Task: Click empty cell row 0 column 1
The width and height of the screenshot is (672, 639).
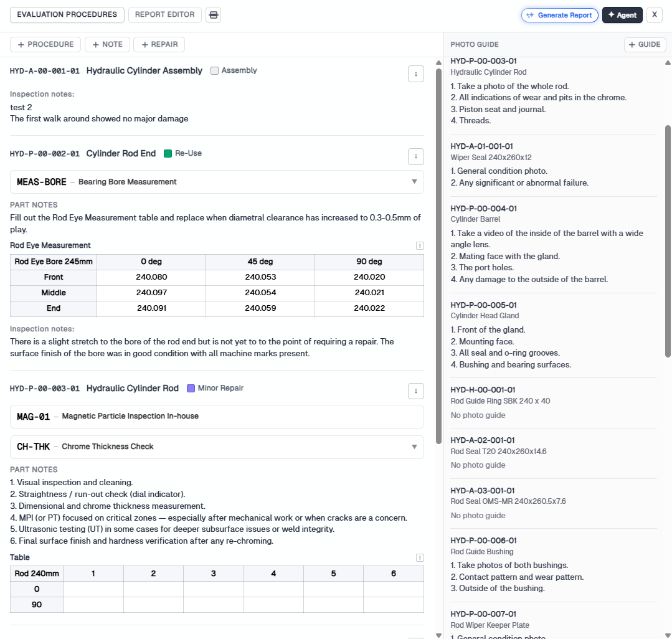Action: click(93, 589)
